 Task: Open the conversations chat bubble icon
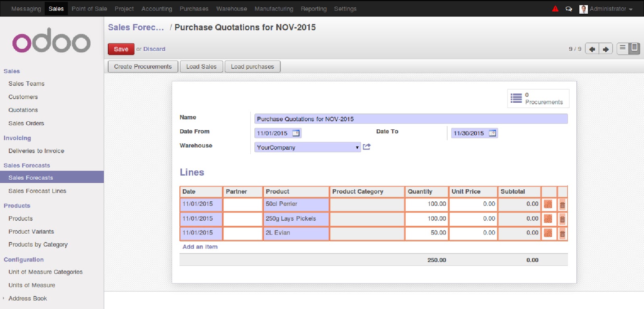[569, 9]
